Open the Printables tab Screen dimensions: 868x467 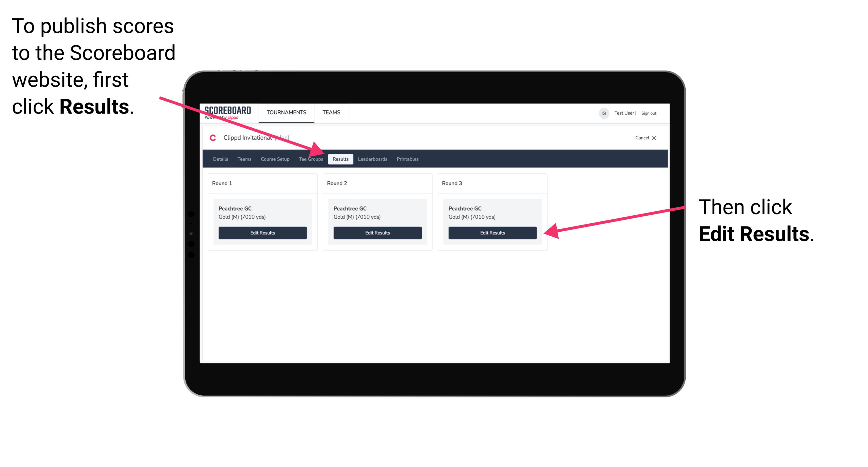407,159
